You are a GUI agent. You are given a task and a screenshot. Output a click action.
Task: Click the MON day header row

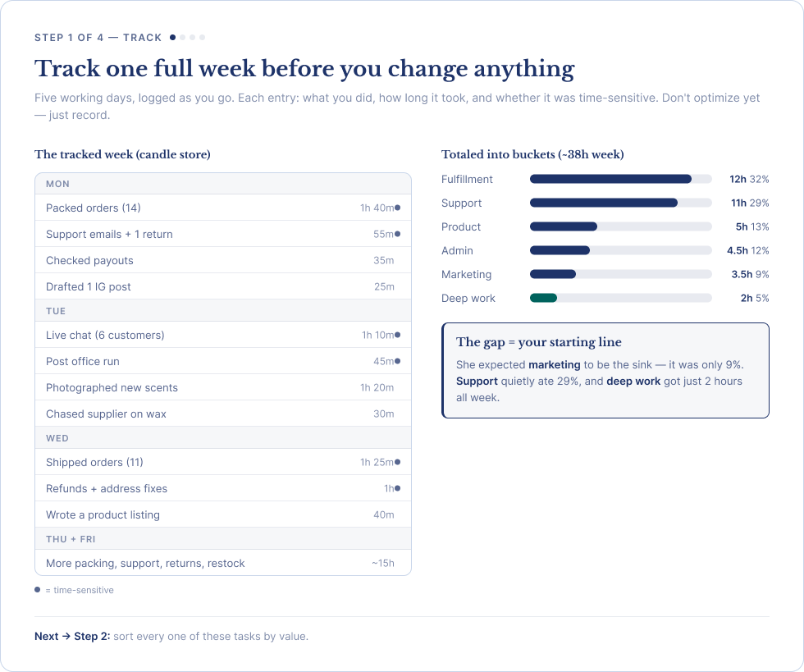[223, 184]
